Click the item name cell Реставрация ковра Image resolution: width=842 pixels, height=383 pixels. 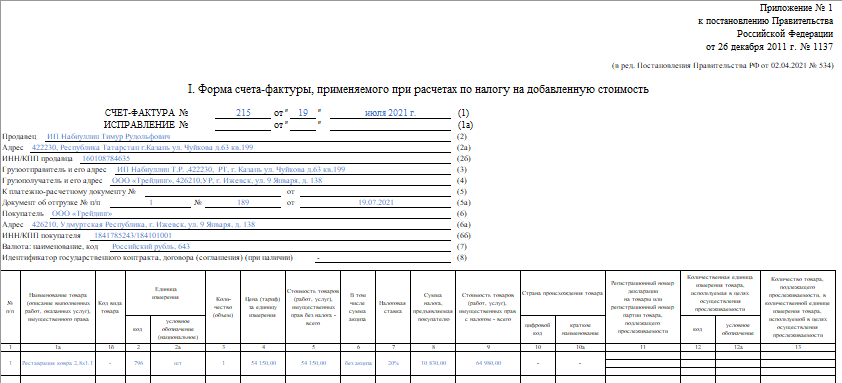pos(58,363)
